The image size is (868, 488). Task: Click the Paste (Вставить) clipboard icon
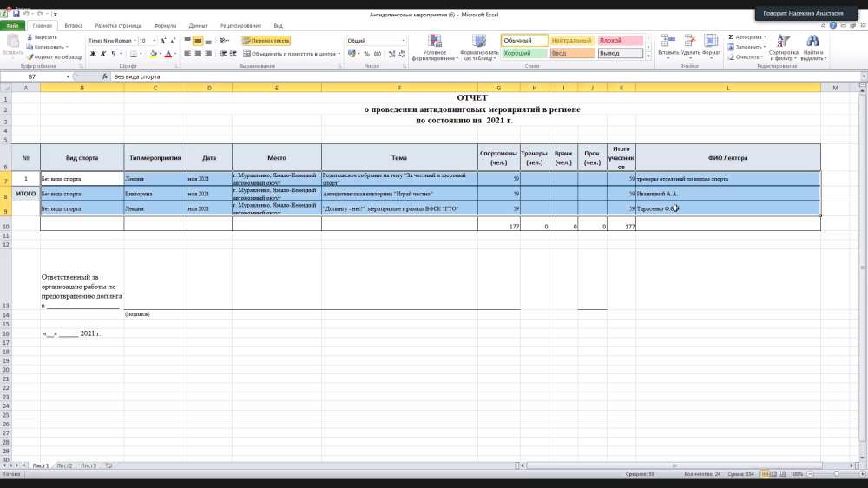[12, 42]
